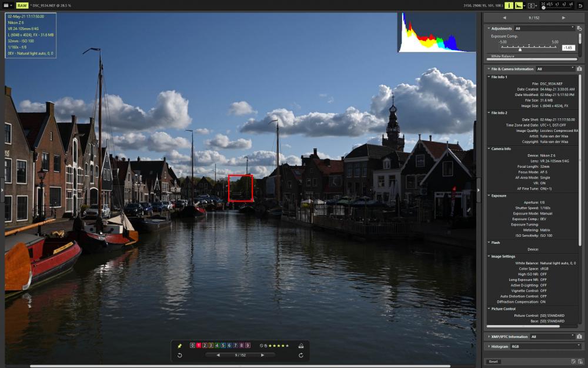The image size is (588, 368).
Task: Click the yellow RAW badge
Action: tap(22, 6)
